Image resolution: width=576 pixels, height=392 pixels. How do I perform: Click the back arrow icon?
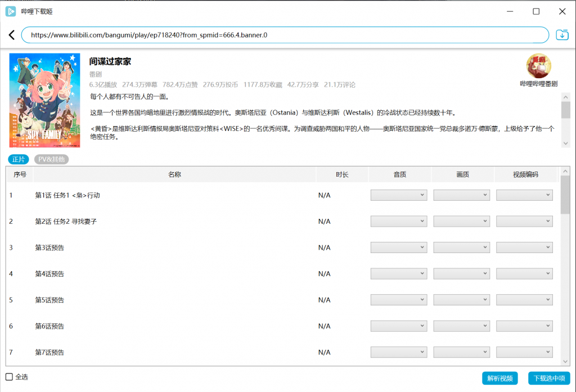[x=12, y=35]
